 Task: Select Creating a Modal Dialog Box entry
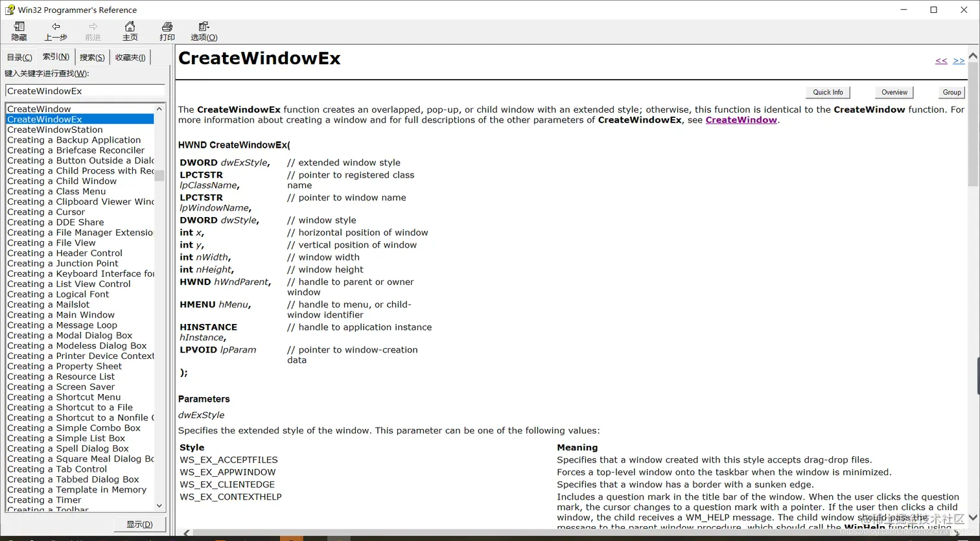coord(80,336)
